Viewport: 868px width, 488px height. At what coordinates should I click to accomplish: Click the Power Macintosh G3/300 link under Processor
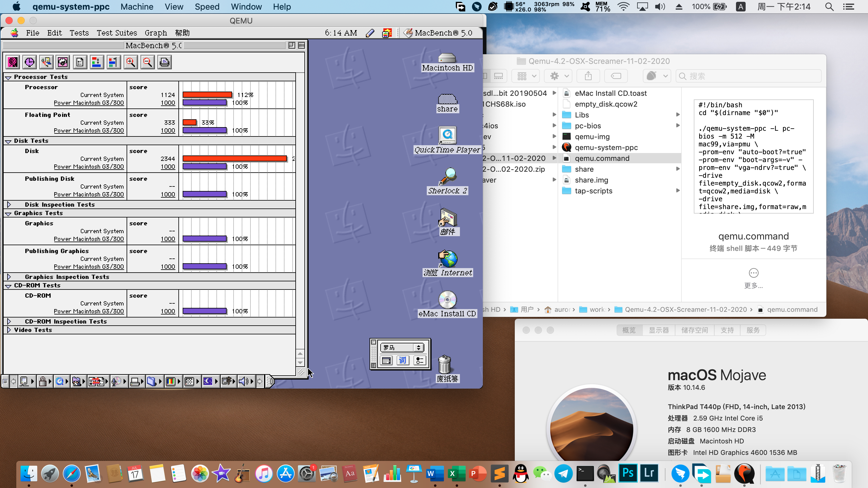click(x=89, y=103)
